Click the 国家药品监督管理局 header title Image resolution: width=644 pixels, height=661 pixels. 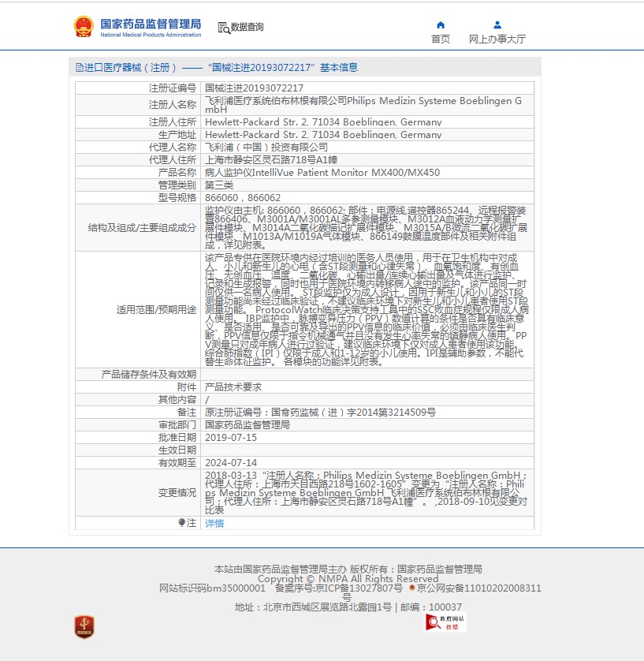[151, 24]
